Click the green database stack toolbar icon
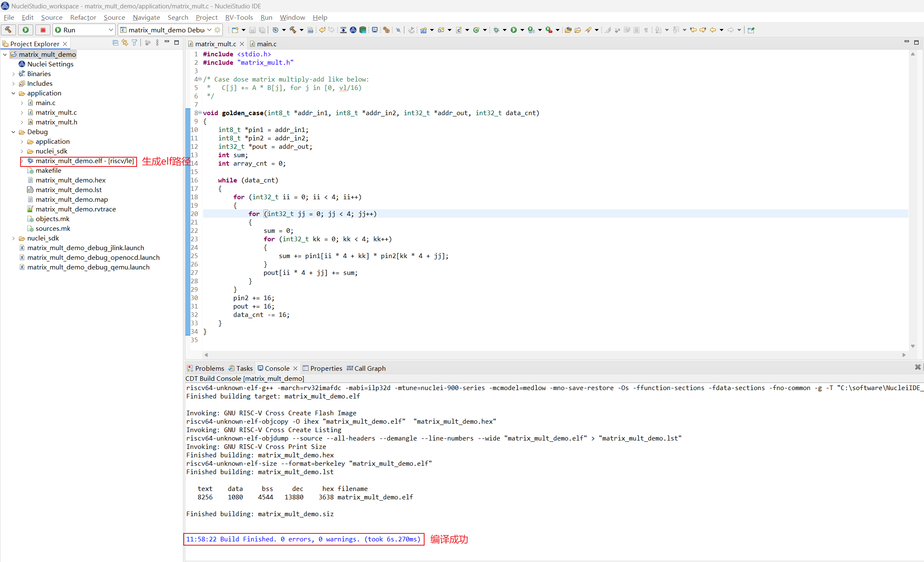The height and width of the screenshot is (562, 924). coord(362,30)
